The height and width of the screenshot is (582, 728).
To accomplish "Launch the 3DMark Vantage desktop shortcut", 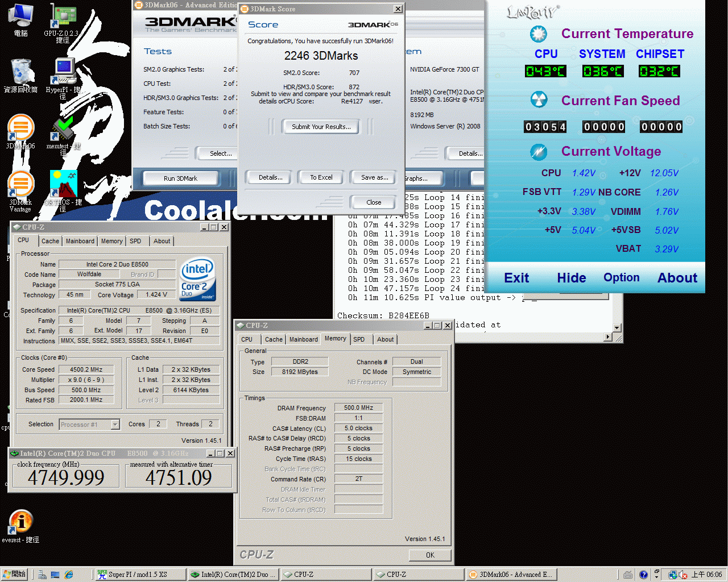I will coord(20,191).
